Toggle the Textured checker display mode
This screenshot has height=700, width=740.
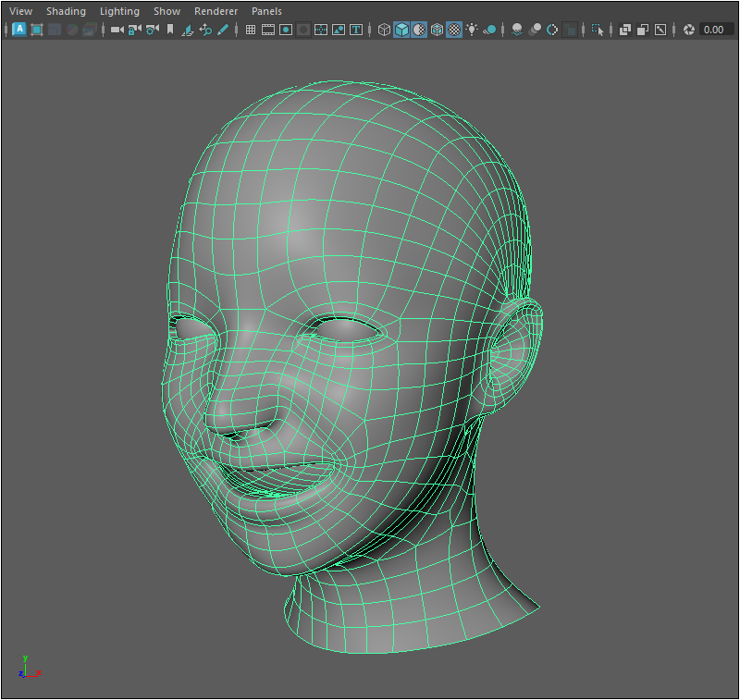coord(454,30)
